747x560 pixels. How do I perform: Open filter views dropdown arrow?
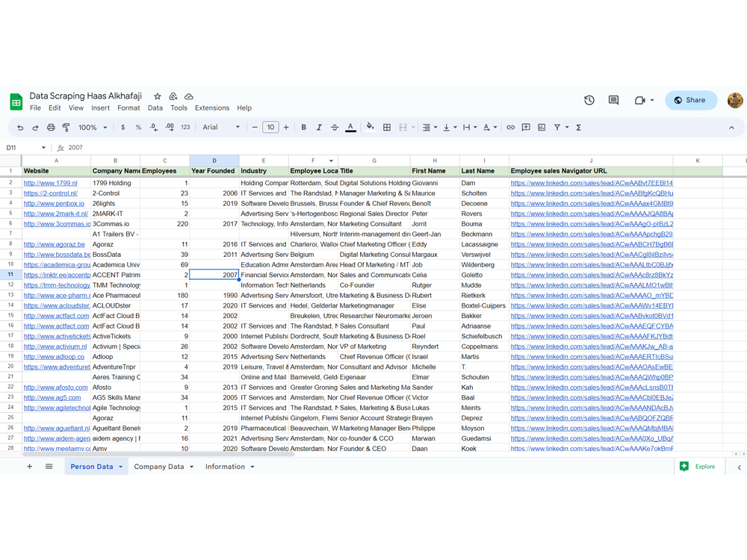[x=567, y=128]
